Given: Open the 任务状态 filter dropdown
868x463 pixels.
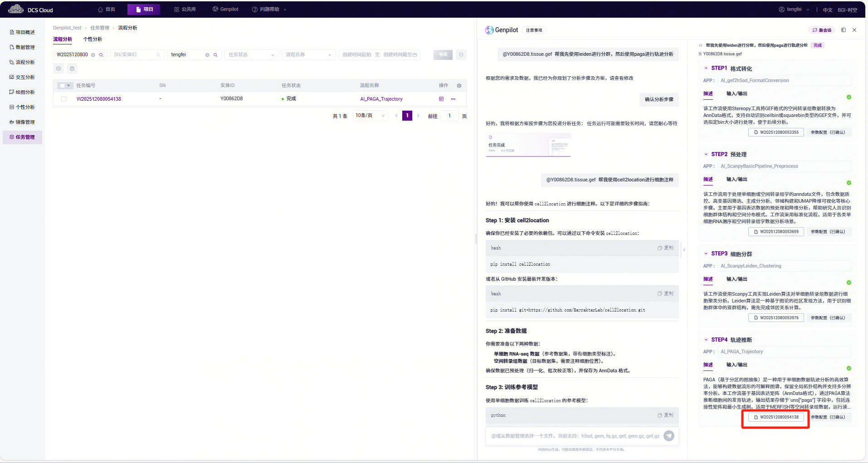Looking at the screenshot, I should [251, 55].
